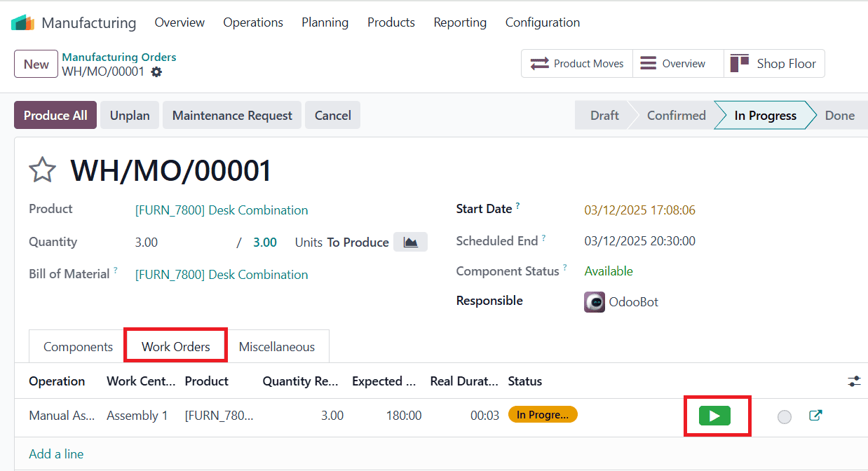Click OdooBot avatar image
This screenshot has height=471, width=868.
595,302
